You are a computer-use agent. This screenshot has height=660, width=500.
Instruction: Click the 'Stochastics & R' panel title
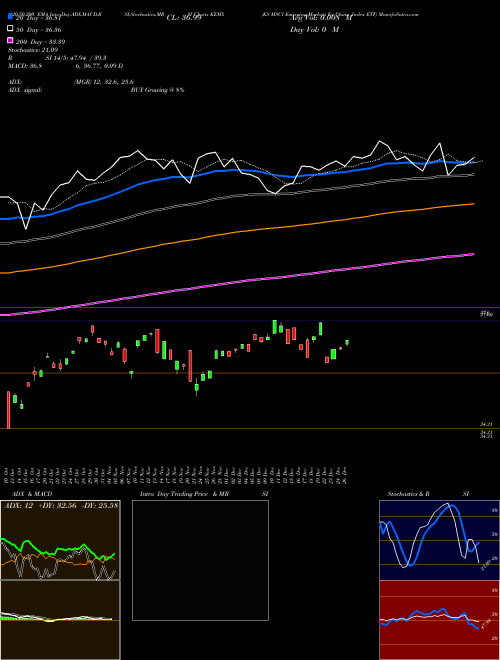(x=408, y=494)
